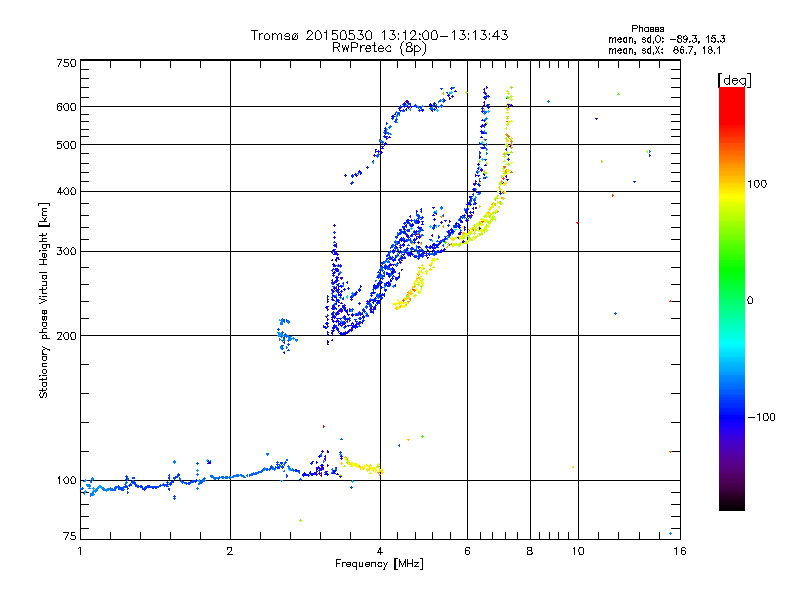Click the y-axis tick label '75'
The width and height of the screenshot is (800, 600).
(69, 536)
